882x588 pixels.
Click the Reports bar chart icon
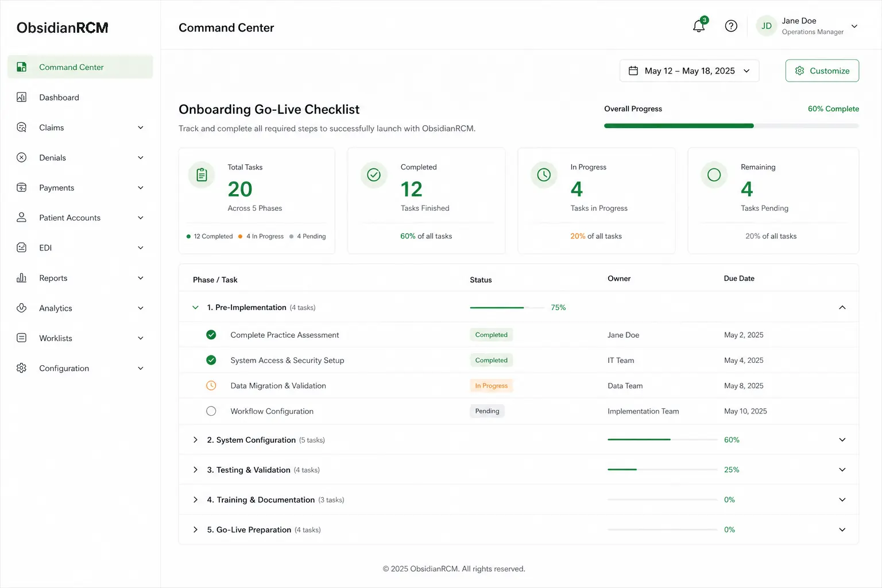pos(22,278)
